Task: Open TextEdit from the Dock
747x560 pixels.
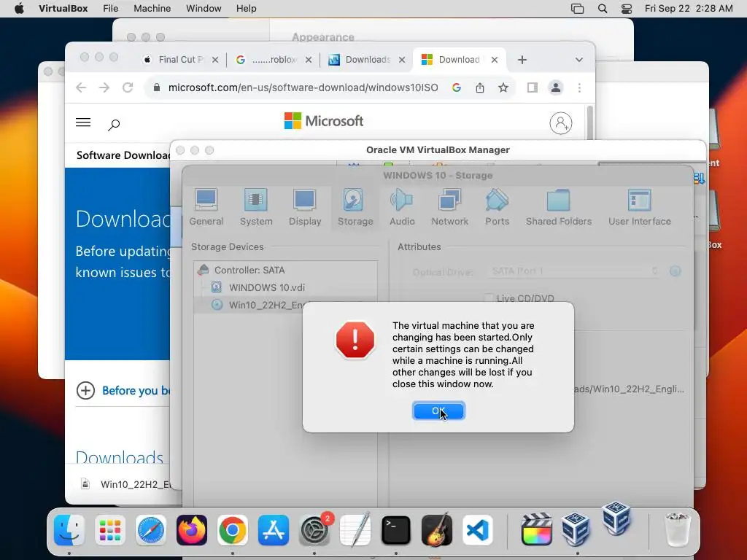Action: coord(355,530)
